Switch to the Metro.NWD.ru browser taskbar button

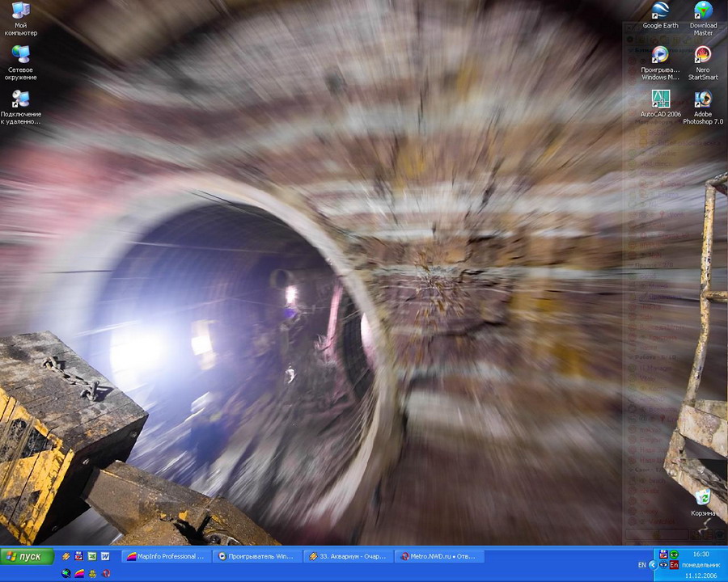click(439, 556)
